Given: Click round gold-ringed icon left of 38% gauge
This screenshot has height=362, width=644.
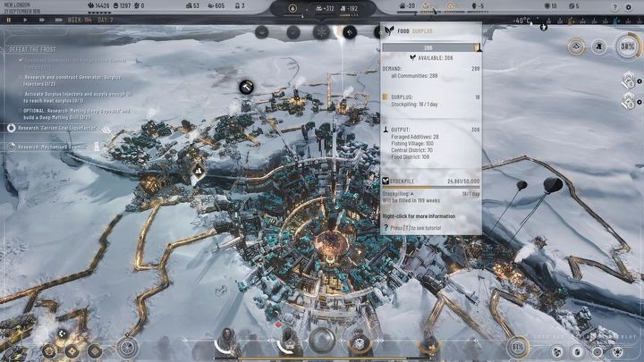Looking at the screenshot, I should pyautogui.click(x=577, y=46).
